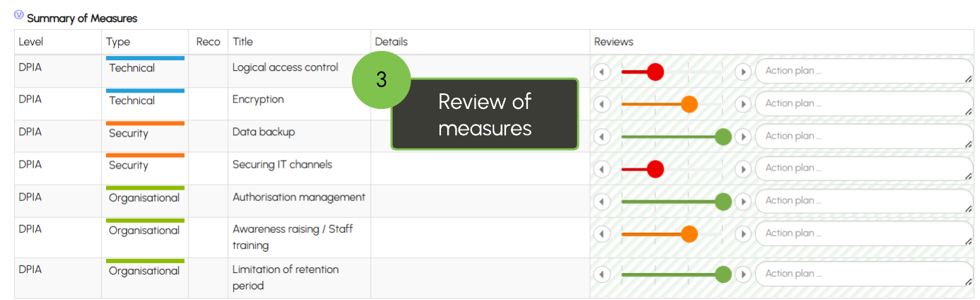Click orange slider handle for Encryption
Image resolution: width=980 pixels, height=300 pixels.
(x=689, y=104)
